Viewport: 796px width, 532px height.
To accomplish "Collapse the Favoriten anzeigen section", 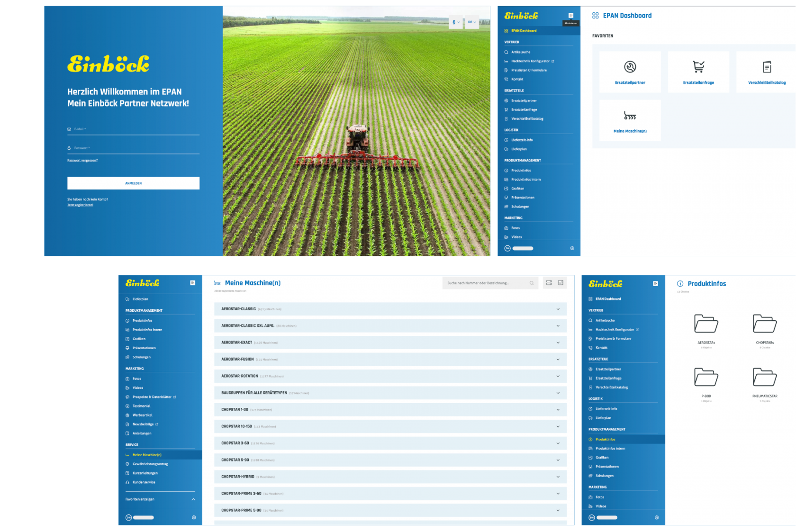I will pyautogui.click(x=193, y=499).
